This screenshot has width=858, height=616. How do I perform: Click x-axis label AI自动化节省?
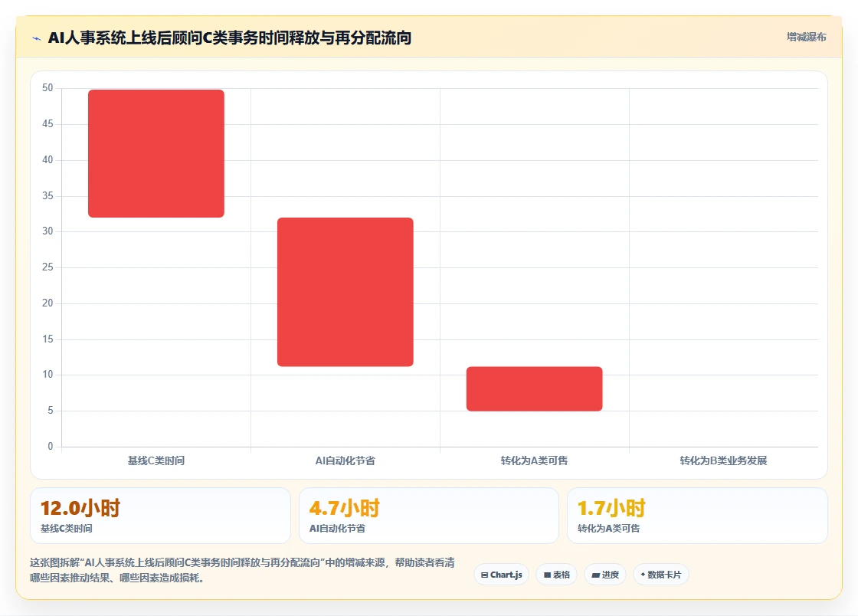(x=345, y=460)
